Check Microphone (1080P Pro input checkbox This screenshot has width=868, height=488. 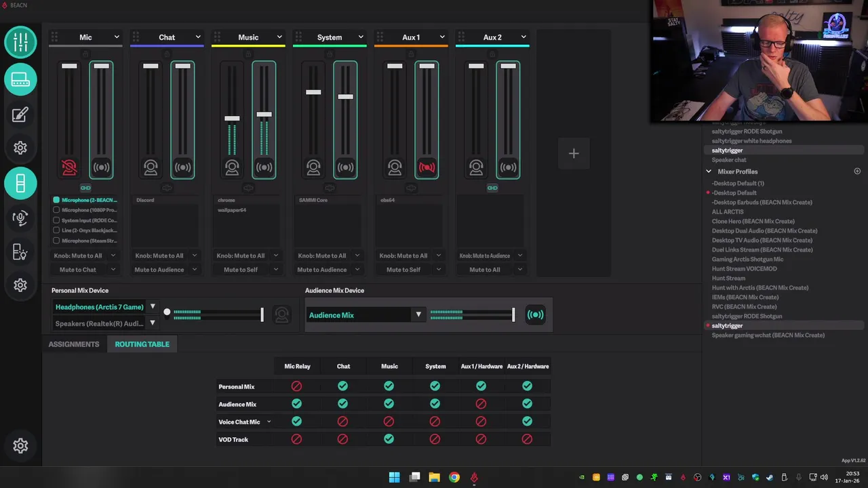pyautogui.click(x=56, y=210)
